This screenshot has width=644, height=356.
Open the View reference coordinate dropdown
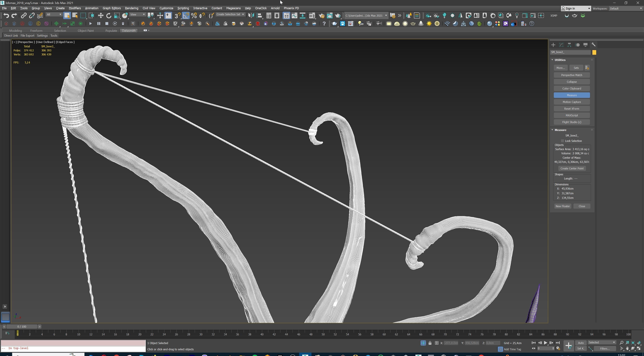(138, 14)
